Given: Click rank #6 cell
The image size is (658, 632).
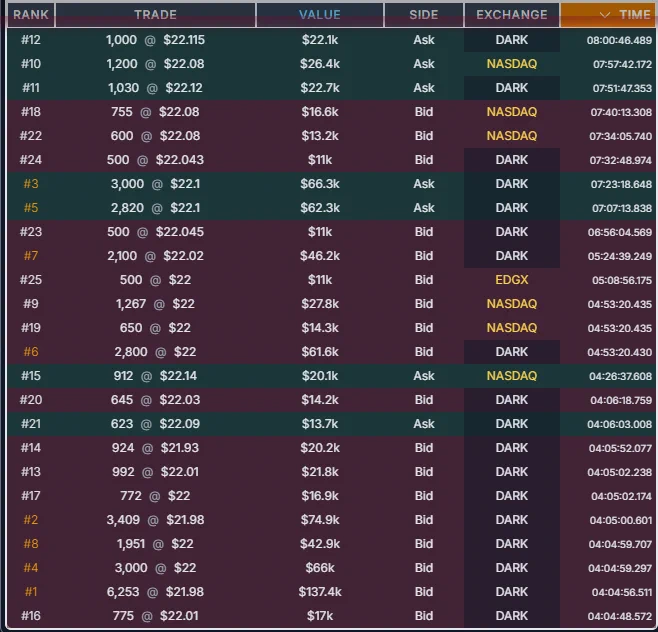Looking at the screenshot, I should tap(31, 352).
